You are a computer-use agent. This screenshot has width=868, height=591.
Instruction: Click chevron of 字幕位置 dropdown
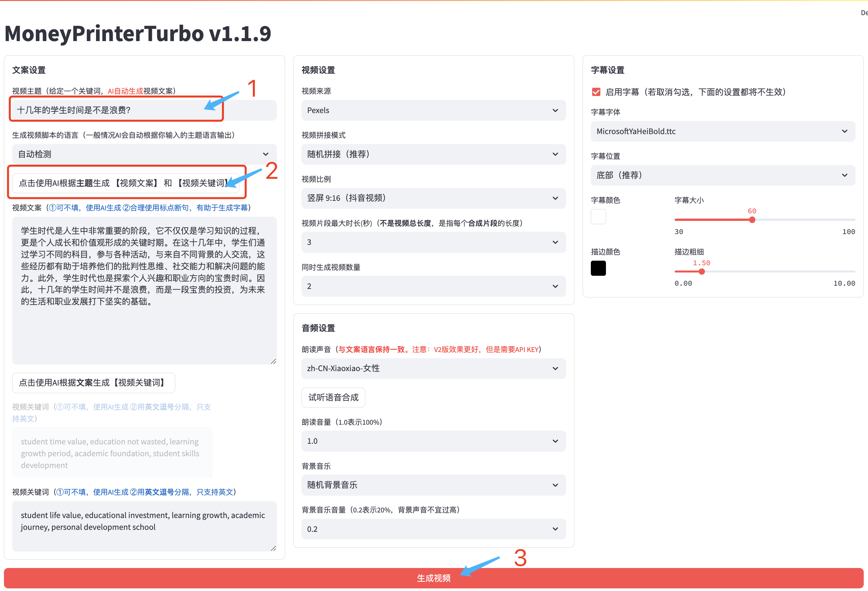click(844, 176)
